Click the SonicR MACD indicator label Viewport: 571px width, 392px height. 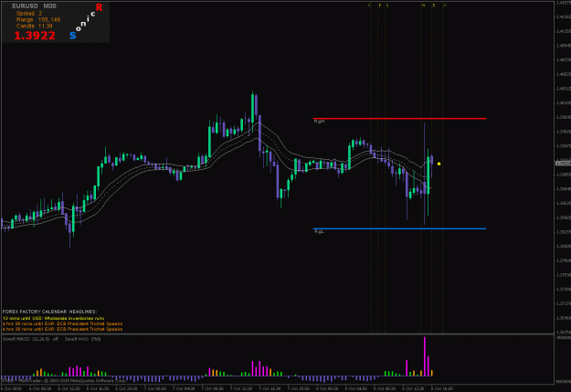click(30, 339)
